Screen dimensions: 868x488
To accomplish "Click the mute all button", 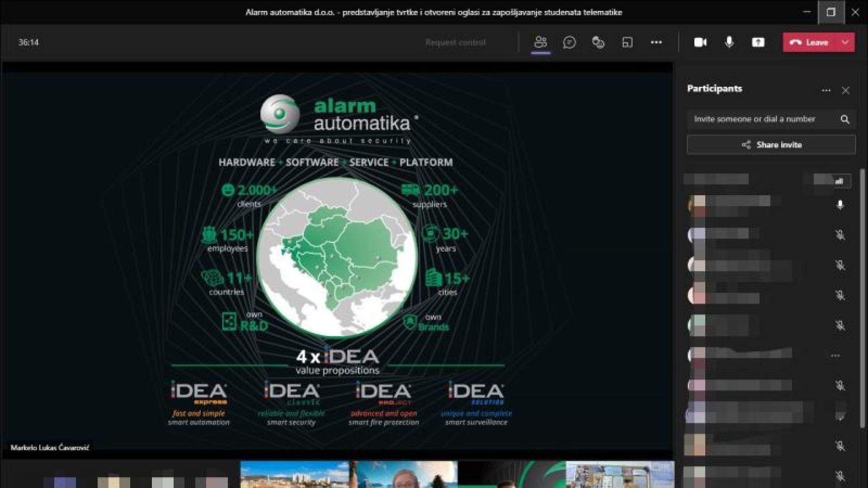I will 832,181.
